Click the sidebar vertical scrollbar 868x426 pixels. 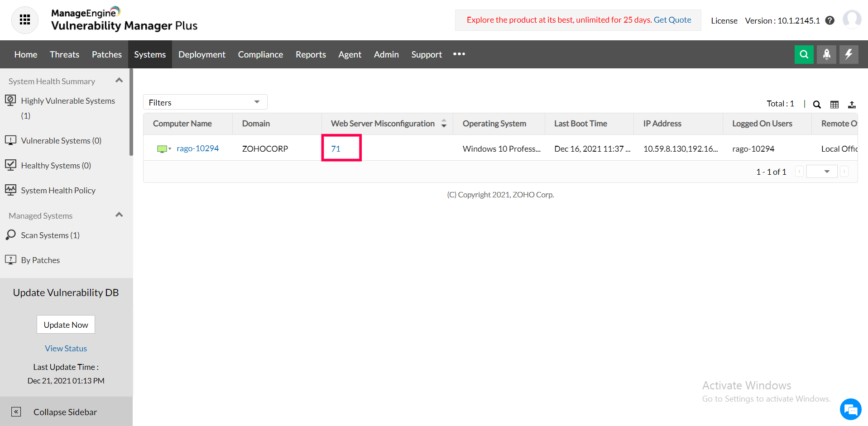pyautogui.click(x=131, y=112)
